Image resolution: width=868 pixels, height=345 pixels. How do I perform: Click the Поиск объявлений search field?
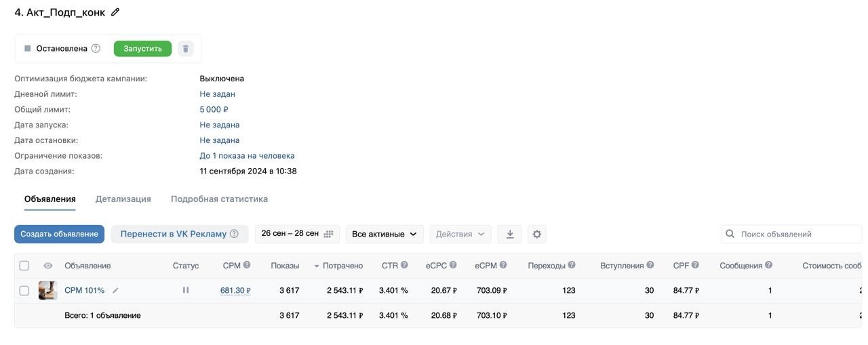[x=797, y=234]
